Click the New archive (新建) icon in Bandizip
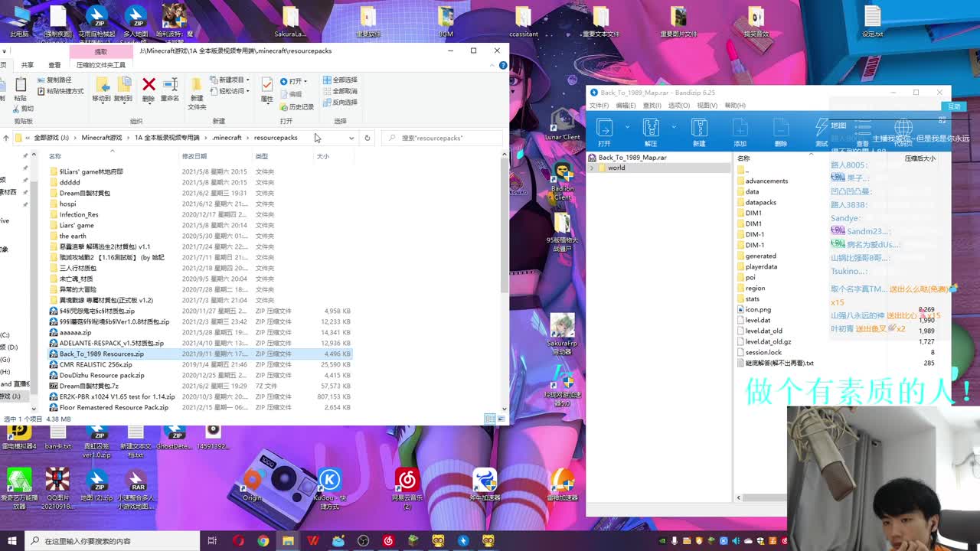980x551 pixels. pos(699,127)
